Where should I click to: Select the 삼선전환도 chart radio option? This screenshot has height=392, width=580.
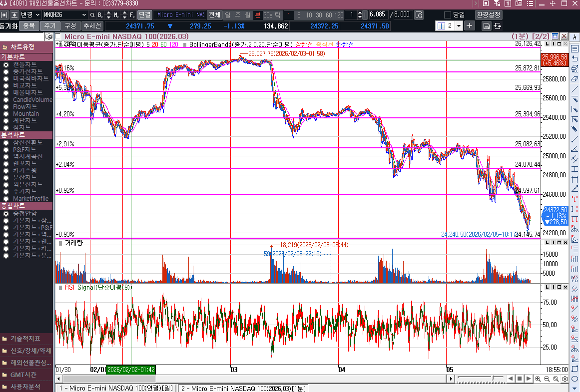(x=6, y=142)
